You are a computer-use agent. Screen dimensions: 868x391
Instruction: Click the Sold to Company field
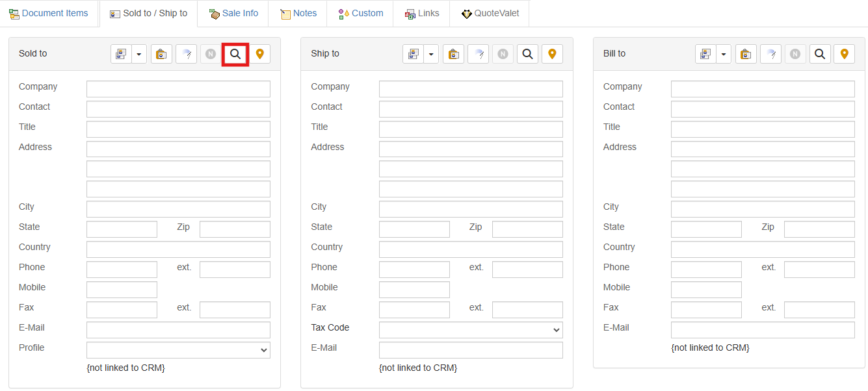[x=178, y=89]
